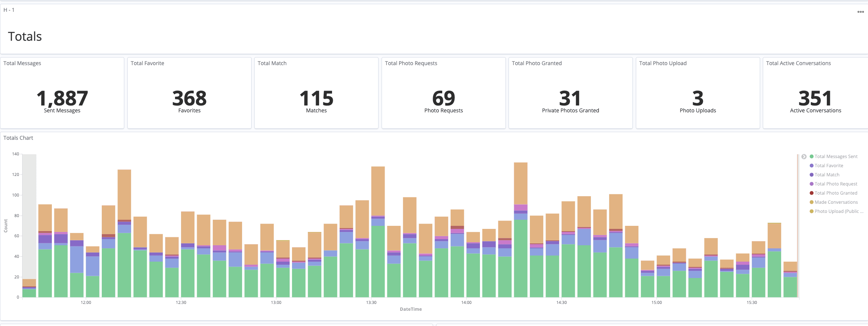The image size is (868, 326).
Task: Select the Total Match legend entry
Action: [x=827, y=175]
